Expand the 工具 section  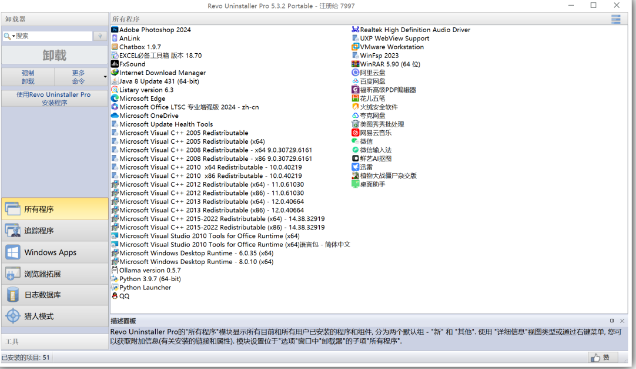(54, 341)
